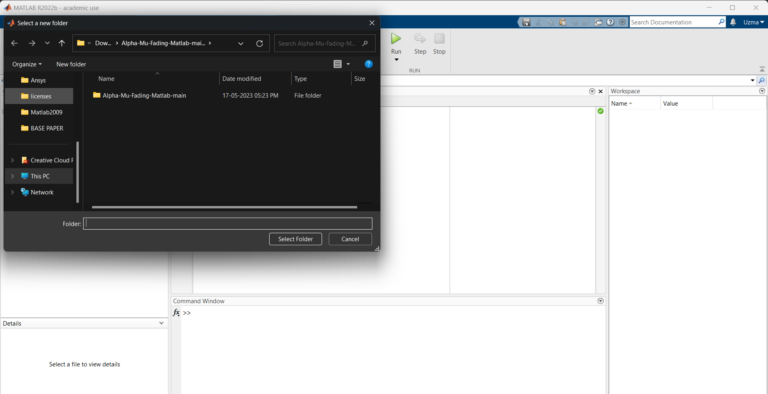
Task: Click the Search Documentation field
Action: 674,22
